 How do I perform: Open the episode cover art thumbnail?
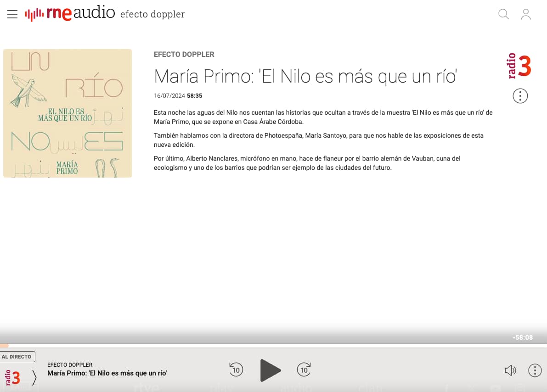(x=68, y=113)
